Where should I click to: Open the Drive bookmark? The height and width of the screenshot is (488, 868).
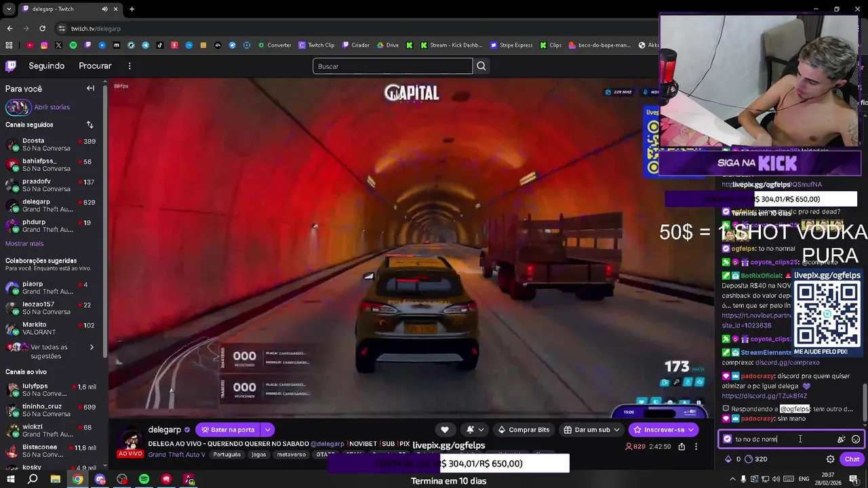[388, 45]
